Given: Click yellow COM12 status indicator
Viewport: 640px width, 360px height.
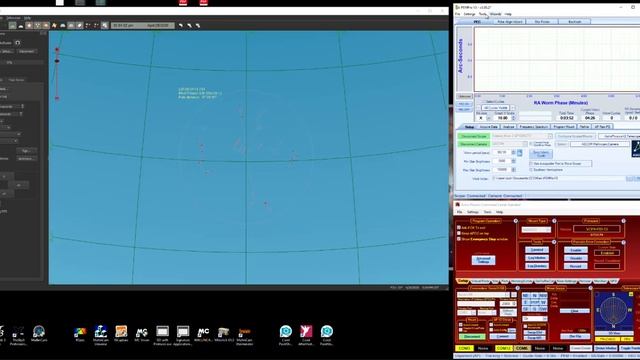Looking at the screenshot, I should [x=504, y=348].
